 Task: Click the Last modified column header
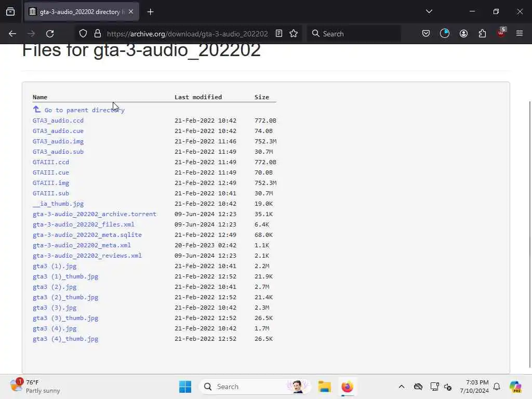(x=198, y=97)
